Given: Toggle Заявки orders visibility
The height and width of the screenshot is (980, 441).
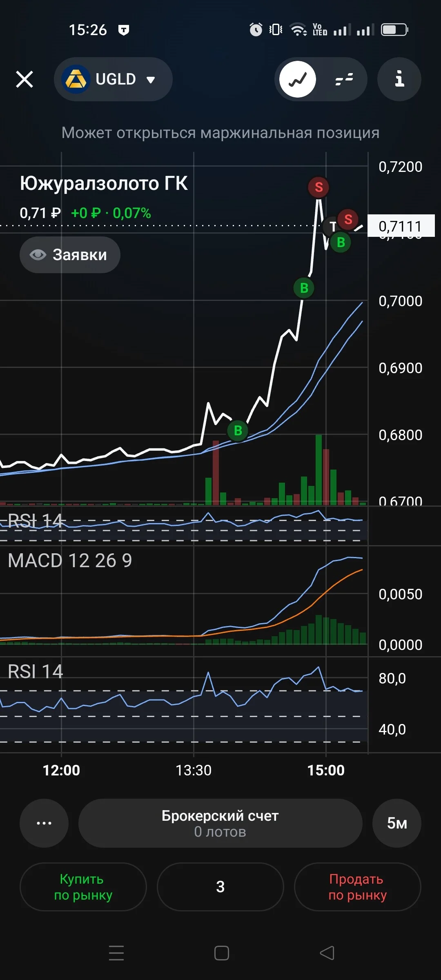Looking at the screenshot, I should (70, 255).
